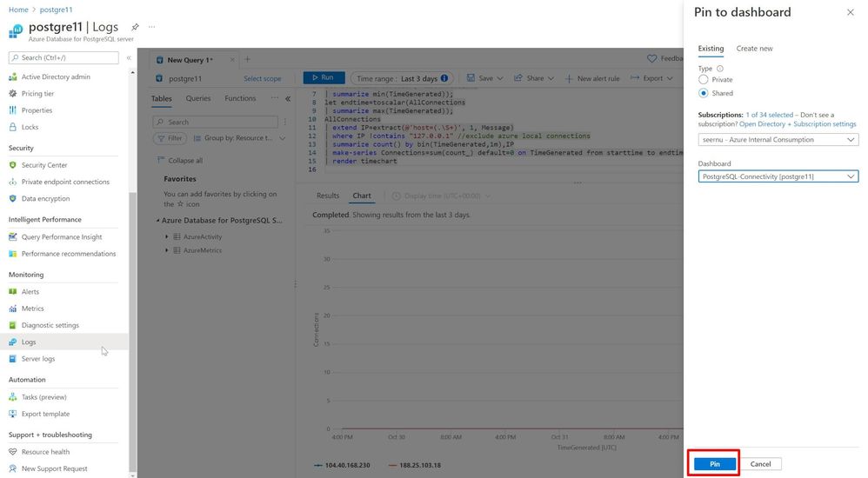Viewport: 868px width, 478px height.
Task: Click New alert rule
Action: pos(592,78)
